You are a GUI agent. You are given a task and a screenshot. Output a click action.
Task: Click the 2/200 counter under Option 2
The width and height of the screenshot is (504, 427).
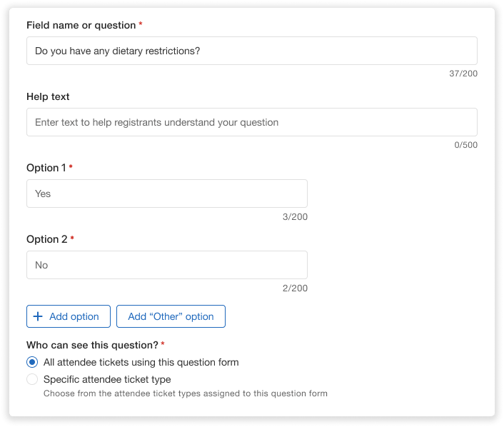pos(295,288)
